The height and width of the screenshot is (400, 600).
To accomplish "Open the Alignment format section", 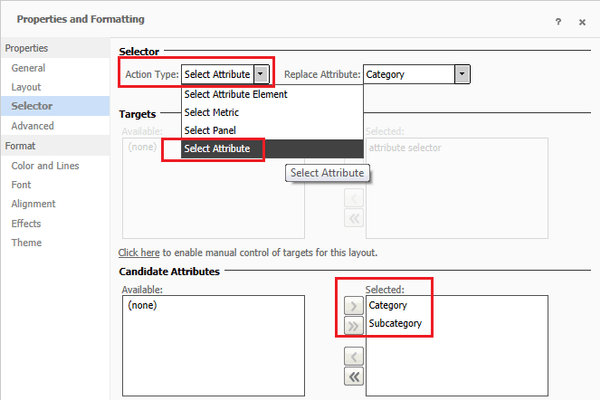I will (33, 204).
